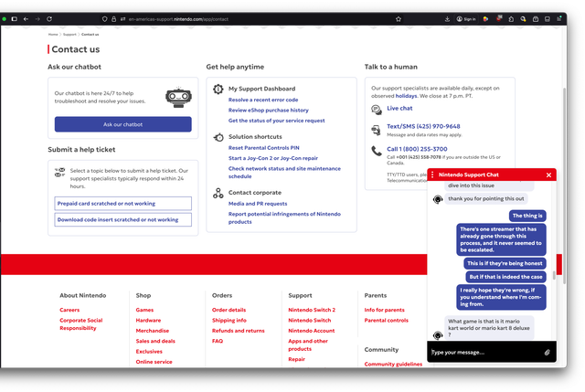Select Prepaid card scratched or not working
This screenshot has width=585, height=392.
123,204
